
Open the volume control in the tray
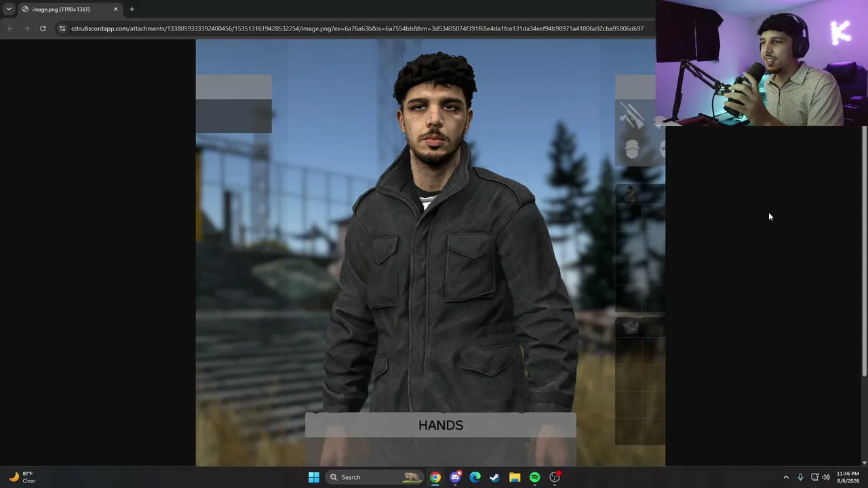pyautogui.click(x=826, y=477)
